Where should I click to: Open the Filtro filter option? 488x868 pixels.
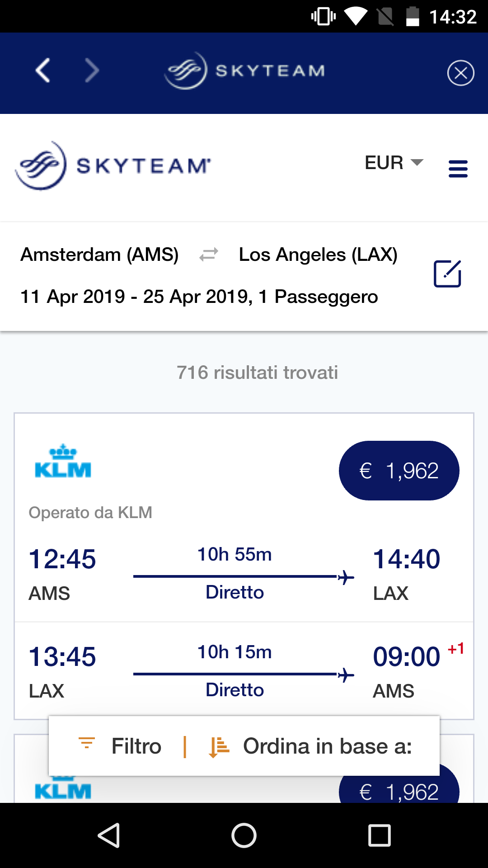point(136,746)
